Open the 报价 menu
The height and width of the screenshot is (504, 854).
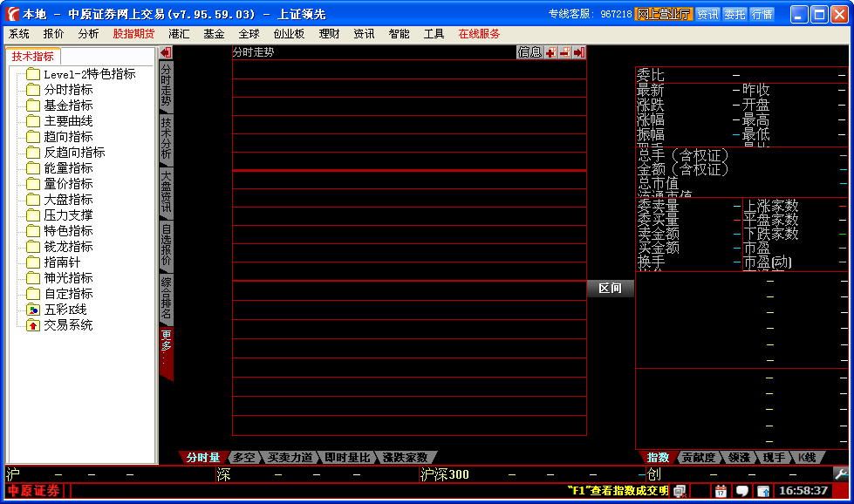pos(53,34)
